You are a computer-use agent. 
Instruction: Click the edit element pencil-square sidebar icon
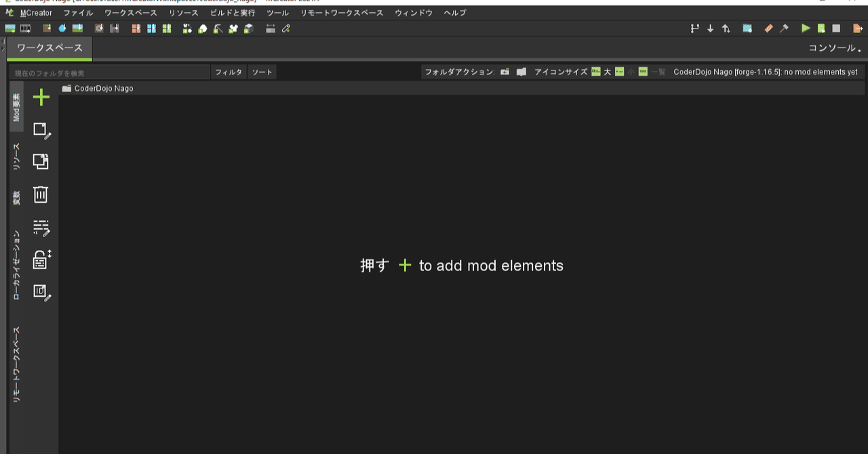point(42,130)
